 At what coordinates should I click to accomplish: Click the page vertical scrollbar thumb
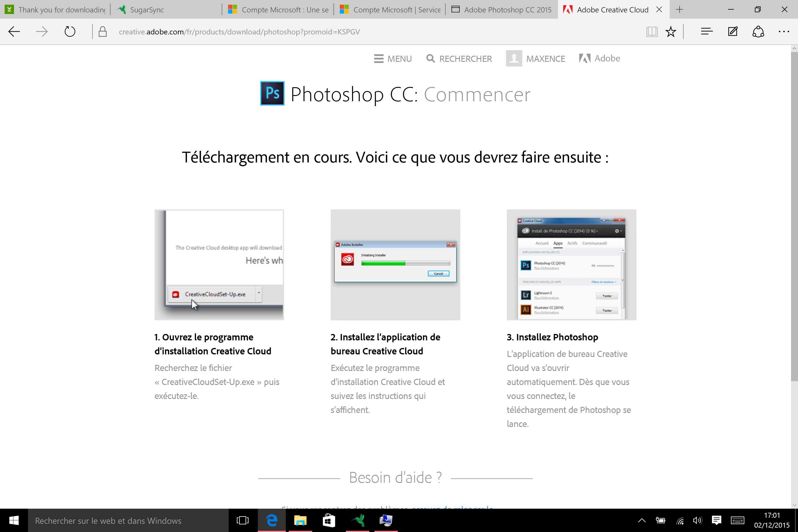point(794,216)
